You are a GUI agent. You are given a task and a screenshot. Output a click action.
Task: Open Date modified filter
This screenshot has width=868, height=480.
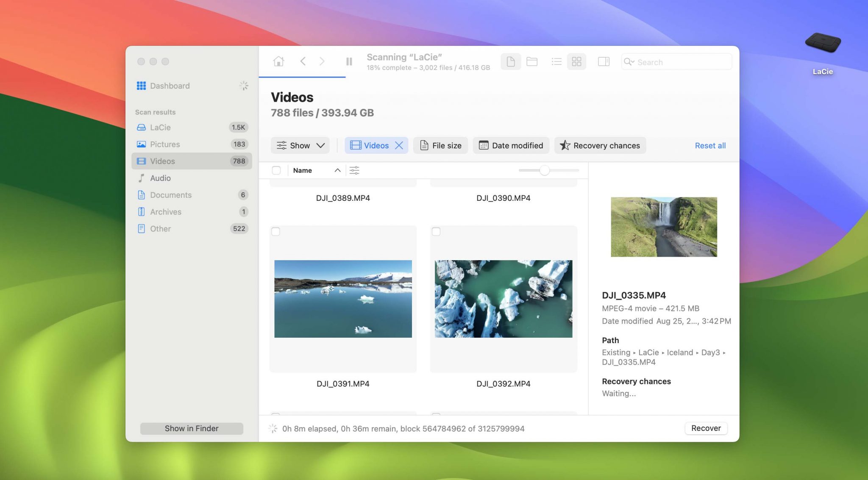(x=511, y=145)
